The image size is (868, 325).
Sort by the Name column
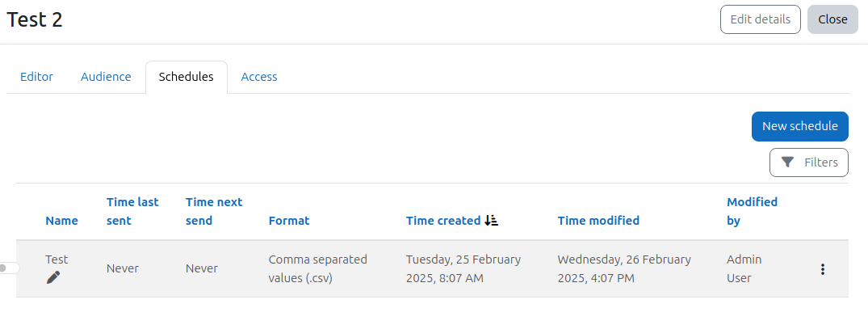pyautogui.click(x=61, y=220)
